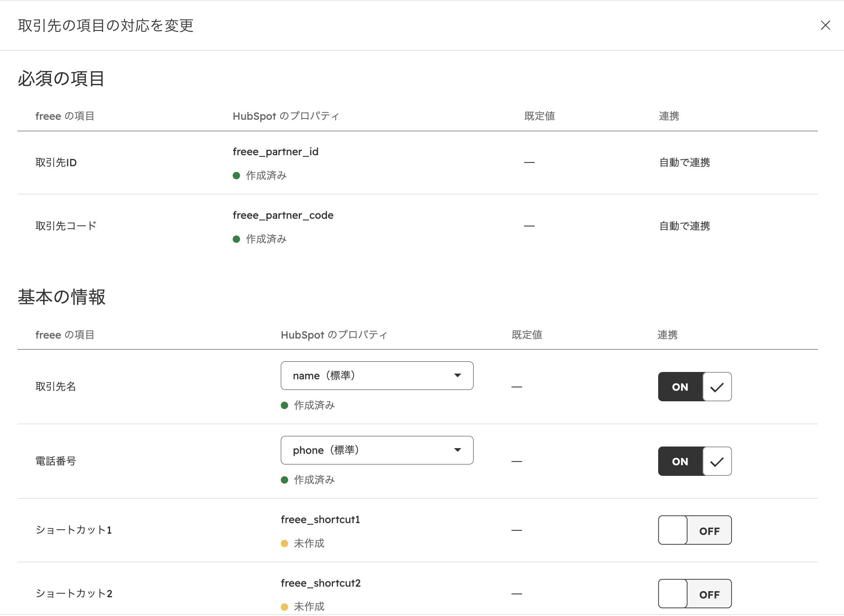Enable 連携 switch for ショートカット2

coord(694,594)
